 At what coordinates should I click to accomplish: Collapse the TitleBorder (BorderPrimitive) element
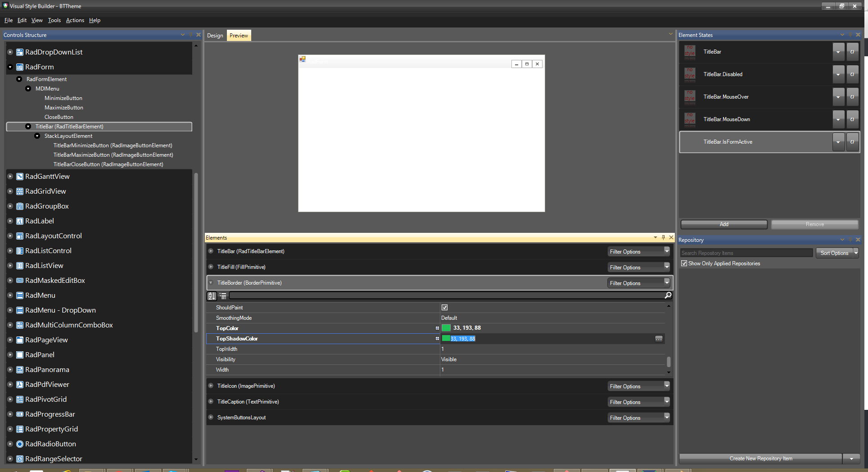point(211,283)
